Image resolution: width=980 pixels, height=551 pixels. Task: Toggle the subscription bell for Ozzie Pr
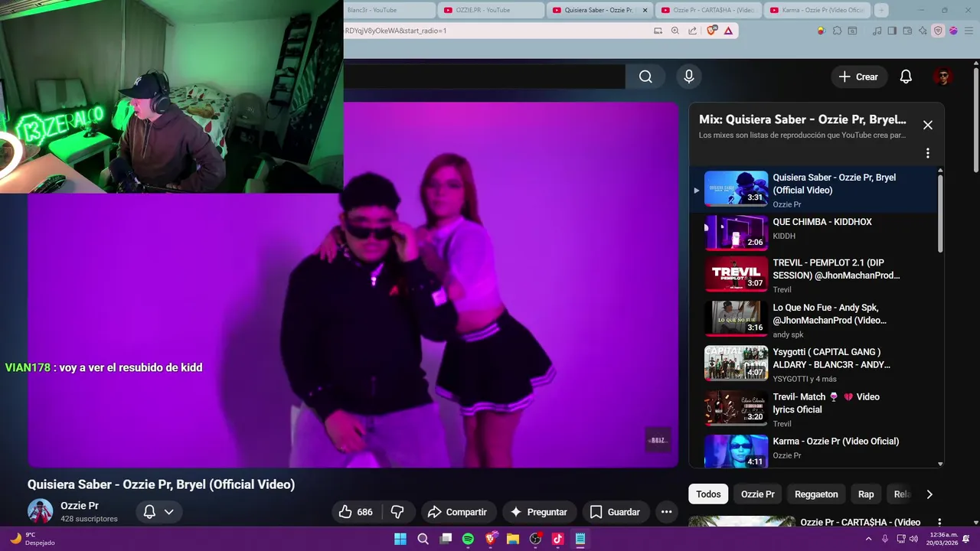pyautogui.click(x=150, y=512)
